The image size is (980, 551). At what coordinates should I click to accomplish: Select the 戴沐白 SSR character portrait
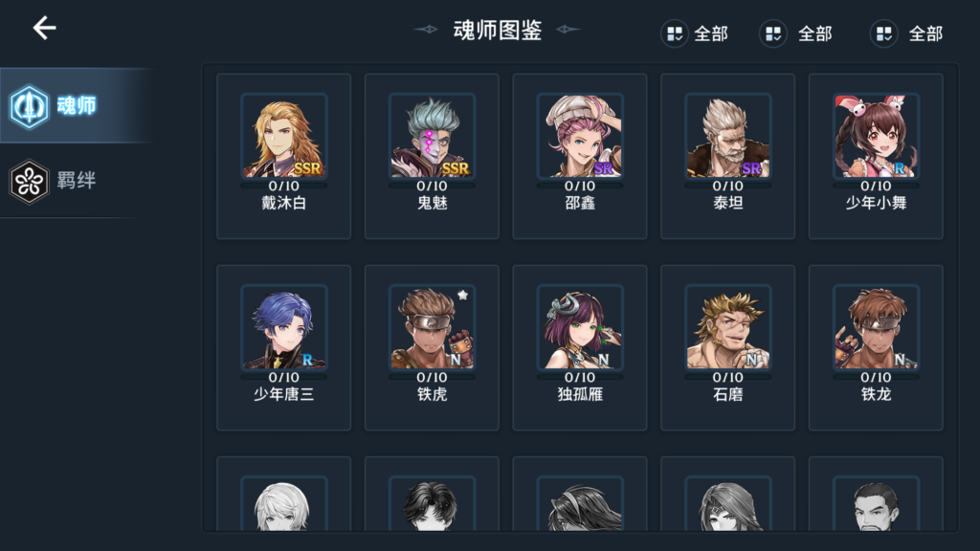tap(283, 136)
